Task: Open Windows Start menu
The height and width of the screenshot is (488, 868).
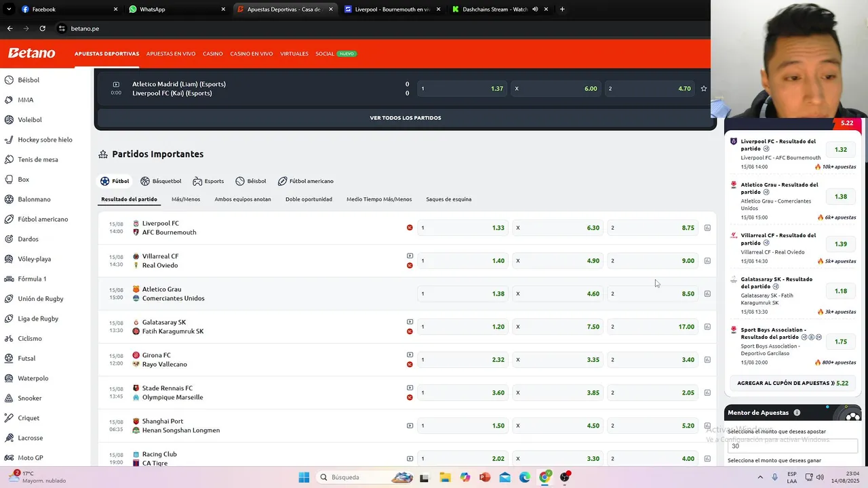Action: coord(304,477)
